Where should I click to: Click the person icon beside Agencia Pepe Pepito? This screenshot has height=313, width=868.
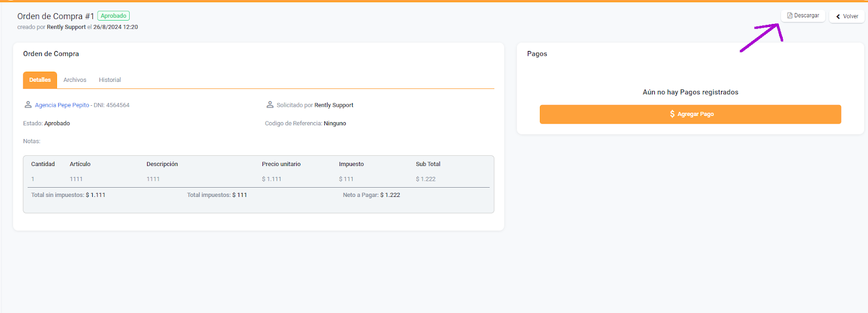[28, 105]
